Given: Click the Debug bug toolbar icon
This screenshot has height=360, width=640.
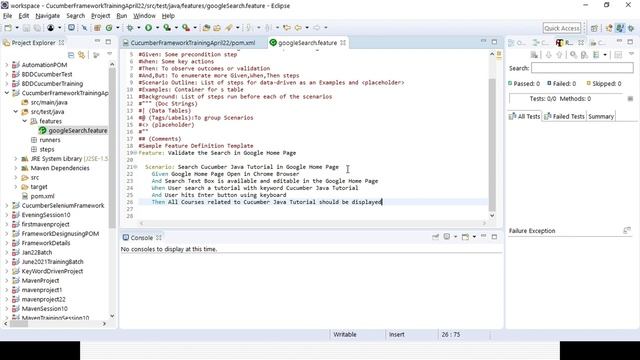Looking at the screenshot, I should (130, 28).
